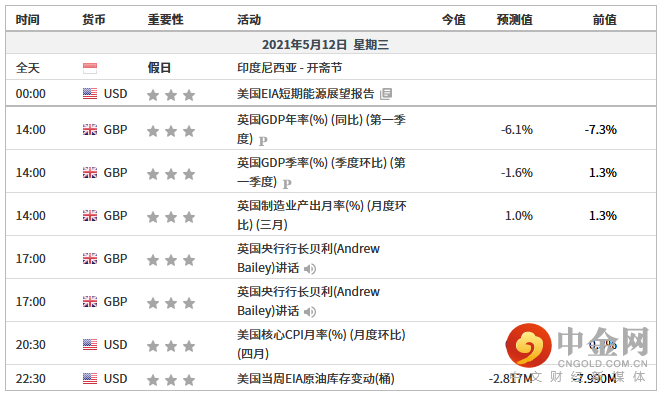Click the forecast value 1.0%

tap(519, 216)
